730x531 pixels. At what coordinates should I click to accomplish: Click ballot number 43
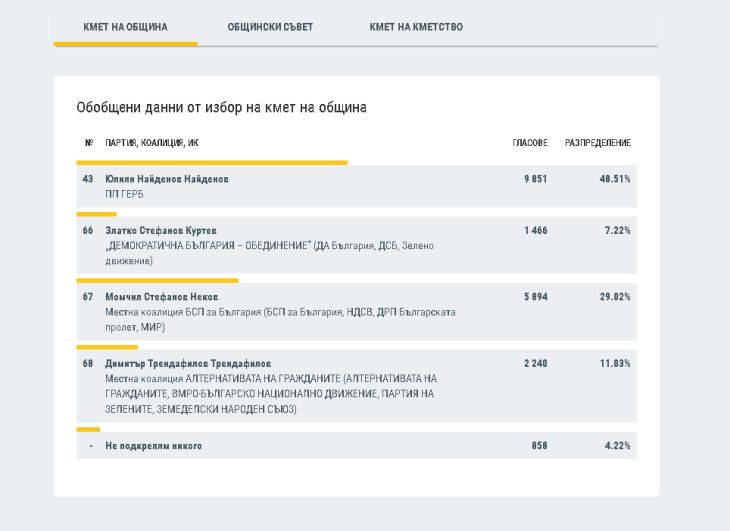(x=88, y=179)
